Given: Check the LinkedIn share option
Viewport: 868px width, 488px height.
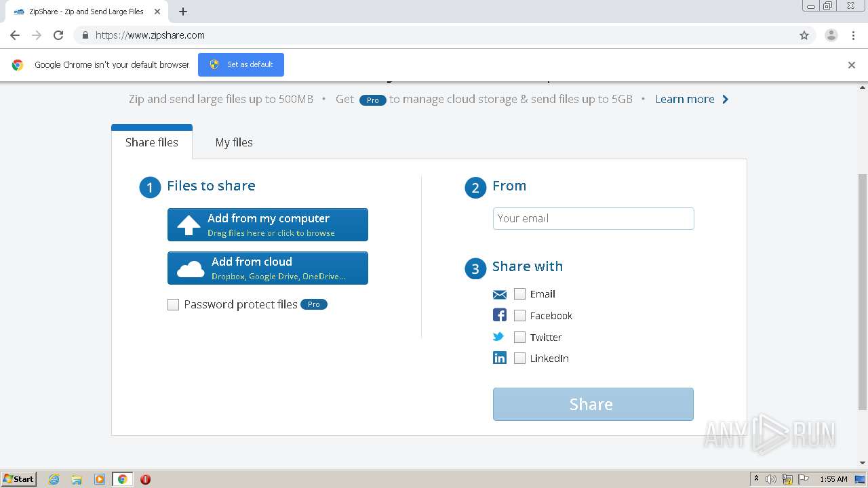Looking at the screenshot, I should tap(520, 359).
